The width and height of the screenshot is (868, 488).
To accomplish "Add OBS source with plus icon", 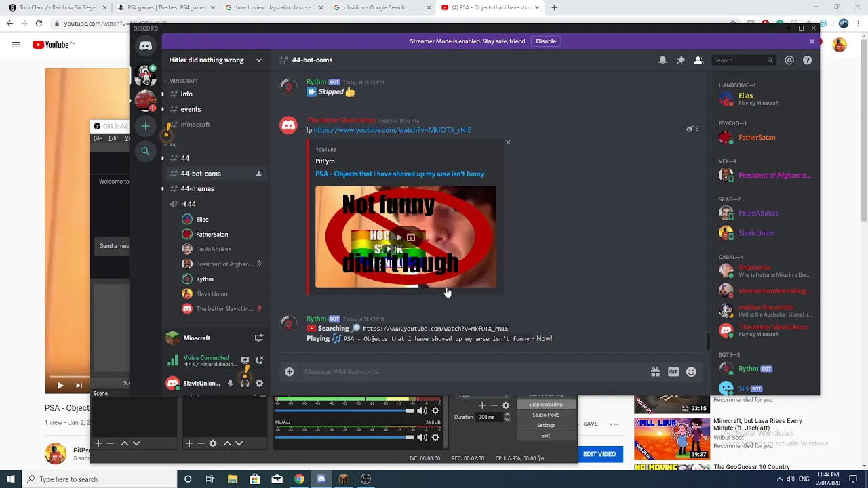I will (x=189, y=443).
